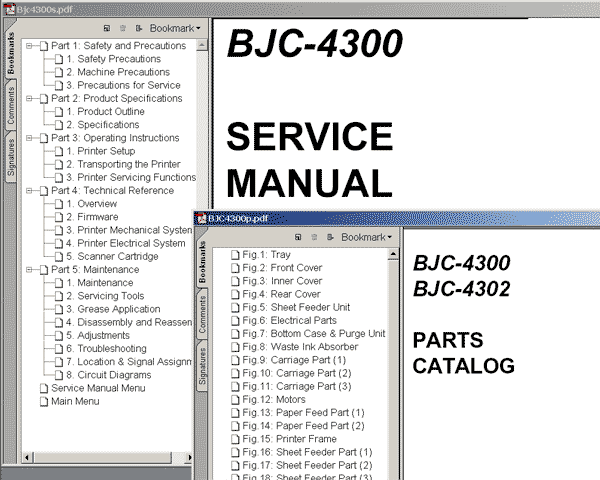Click trash icon in BJC4300p bookmark toolbar
Viewport: 600px width, 480px height.
pos(314,237)
